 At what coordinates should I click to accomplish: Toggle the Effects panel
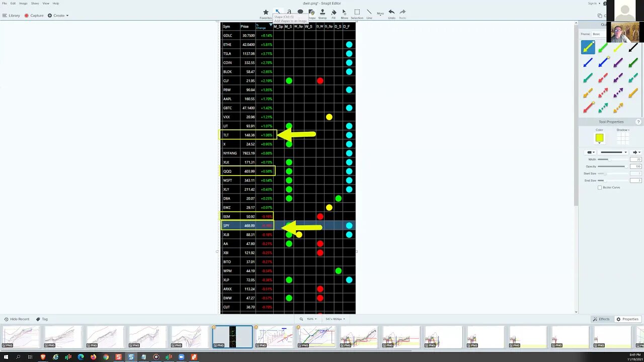click(x=601, y=319)
